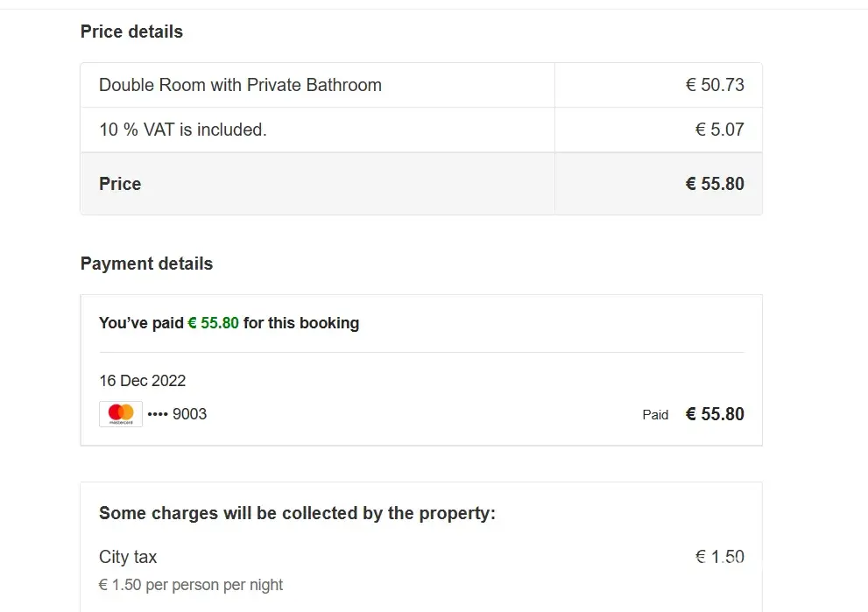This screenshot has width=868, height=612.
Task: Click the 16 Dec 2022 payment date
Action: point(142,381)
